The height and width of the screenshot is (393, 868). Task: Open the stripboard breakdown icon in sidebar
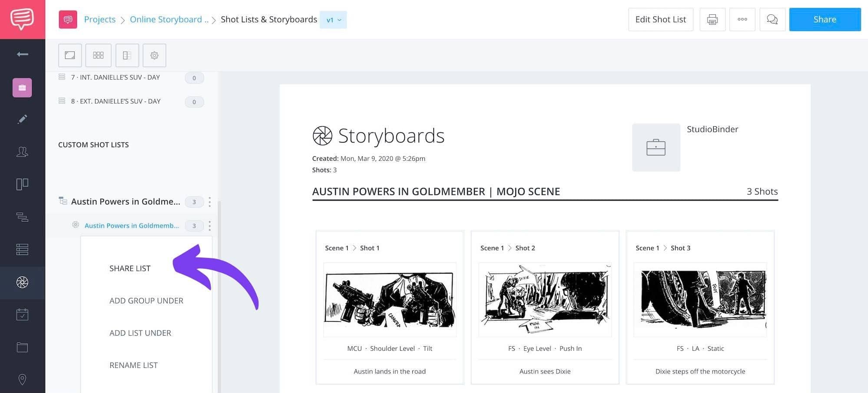tap(22, 217)
